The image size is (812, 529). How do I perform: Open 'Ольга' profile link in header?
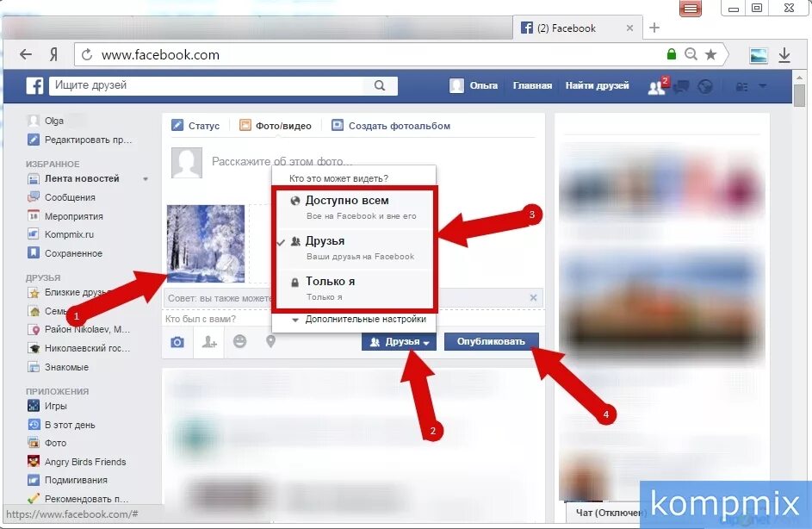[474, 85]
